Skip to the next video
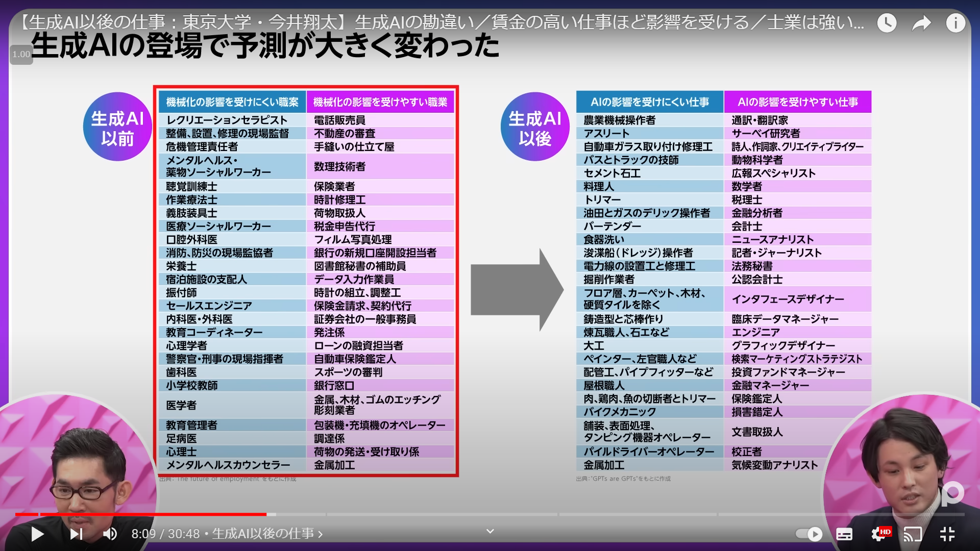 pos(76,534)
